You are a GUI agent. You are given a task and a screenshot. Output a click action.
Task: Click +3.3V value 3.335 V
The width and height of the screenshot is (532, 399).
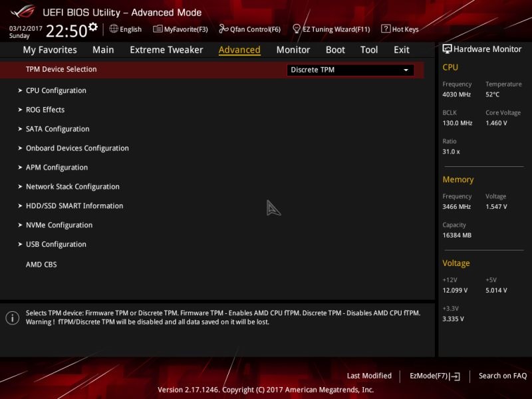point(453,319)
